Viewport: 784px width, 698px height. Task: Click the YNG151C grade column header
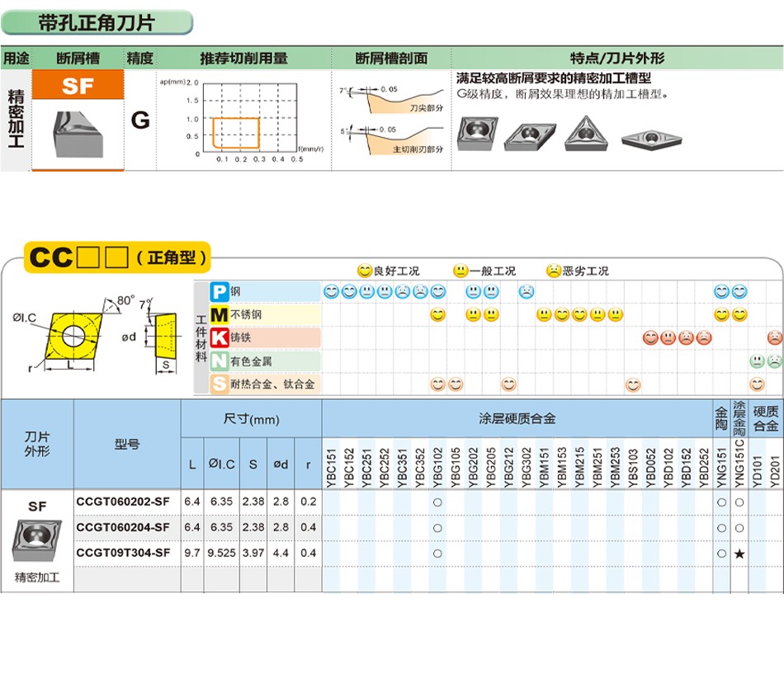(739, 464)
